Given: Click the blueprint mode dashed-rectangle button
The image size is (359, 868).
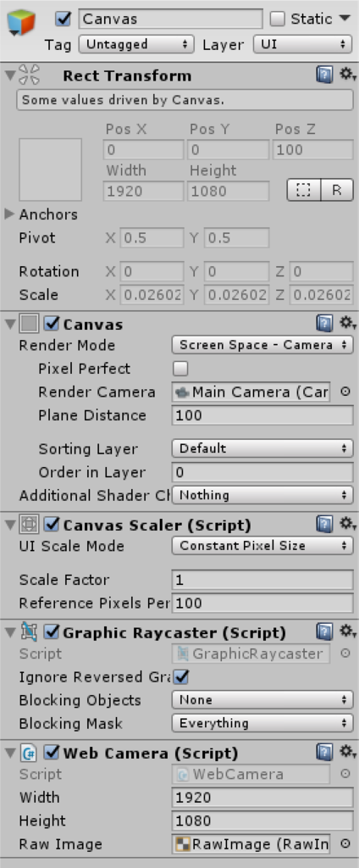Looking at the screenshot, I should 304,191.
